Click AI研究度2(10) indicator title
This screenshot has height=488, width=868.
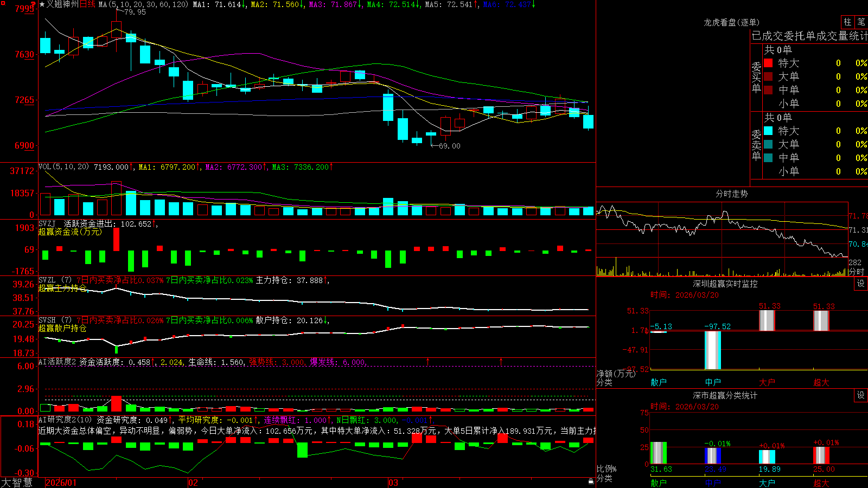coord(65,420)
